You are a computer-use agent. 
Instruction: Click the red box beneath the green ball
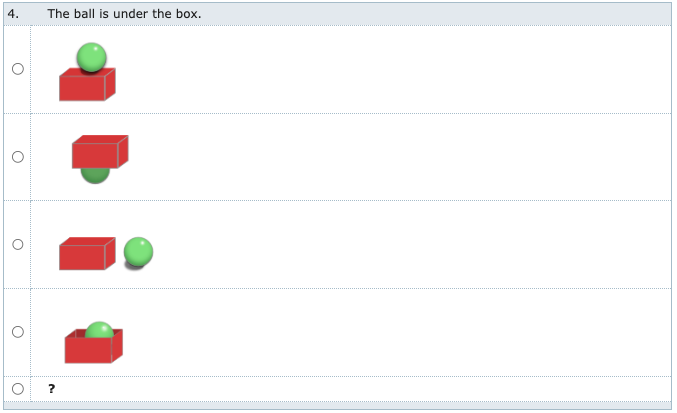[87, 85]
